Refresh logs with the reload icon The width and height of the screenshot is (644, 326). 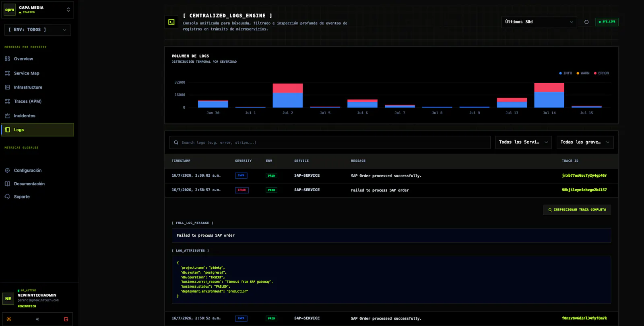coord(586,22)
